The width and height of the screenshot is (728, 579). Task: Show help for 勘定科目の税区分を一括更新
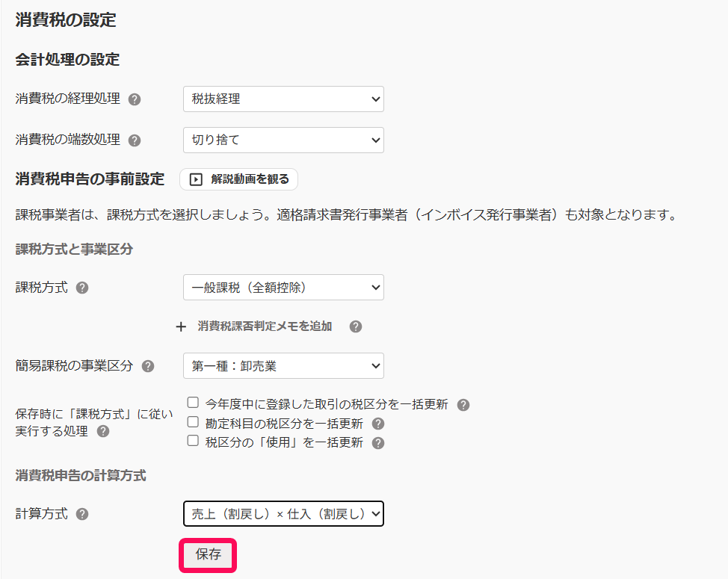378,424
